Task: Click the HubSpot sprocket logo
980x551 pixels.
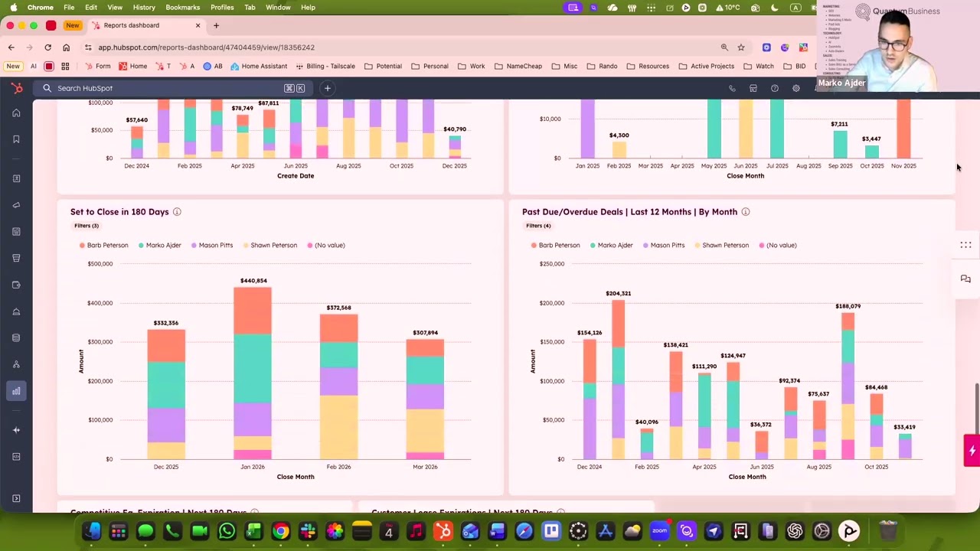Action: tap(16, 88)
